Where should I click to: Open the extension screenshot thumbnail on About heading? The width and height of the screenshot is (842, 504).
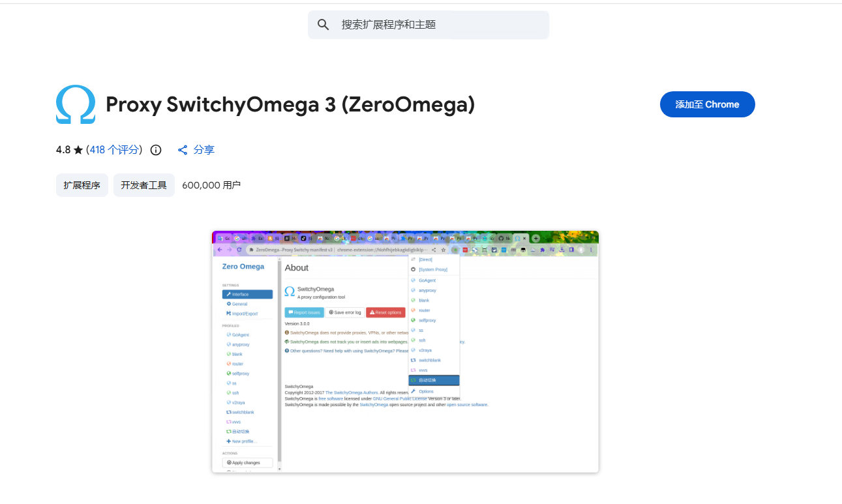(x=297, y=268)
